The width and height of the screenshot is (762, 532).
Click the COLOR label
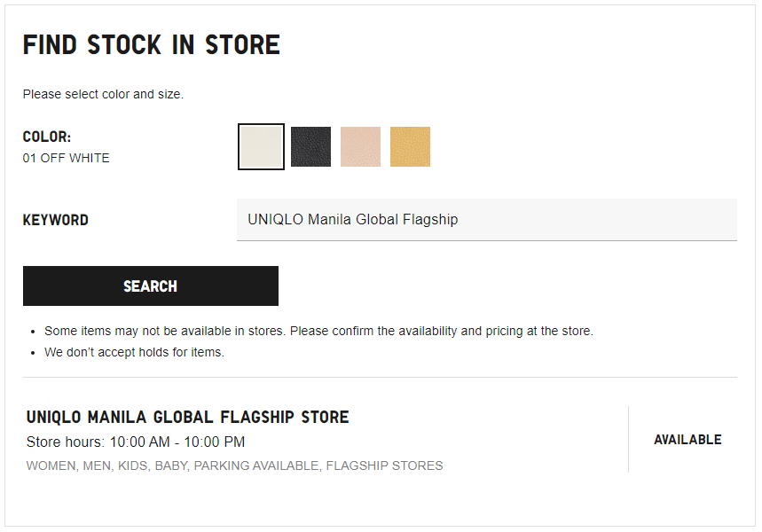click(x=46, y=137)
